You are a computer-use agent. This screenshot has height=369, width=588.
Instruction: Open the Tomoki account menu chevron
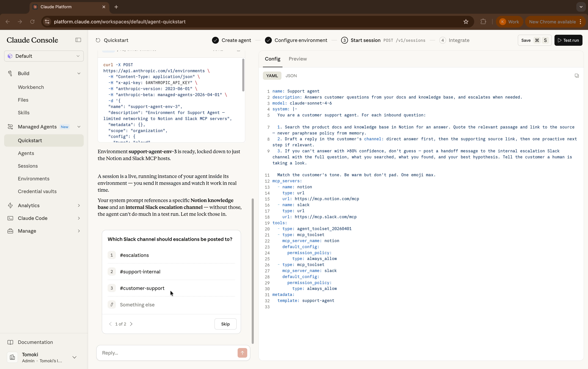tap(74, 357)
